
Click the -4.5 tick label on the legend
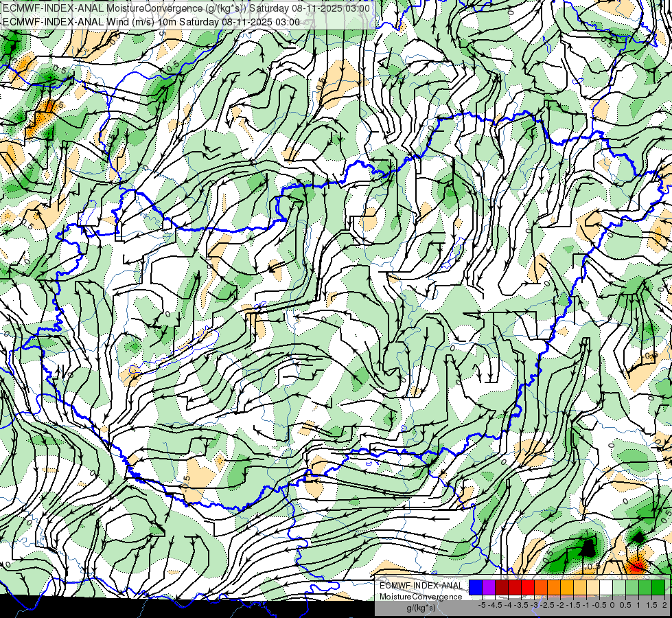pyautogui.click(x=495, y=605)
